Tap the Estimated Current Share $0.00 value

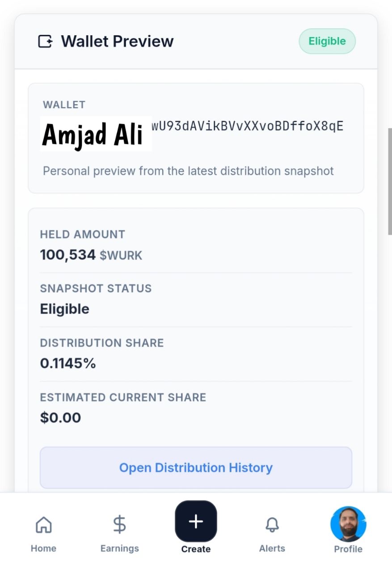(x=60, y=418)
